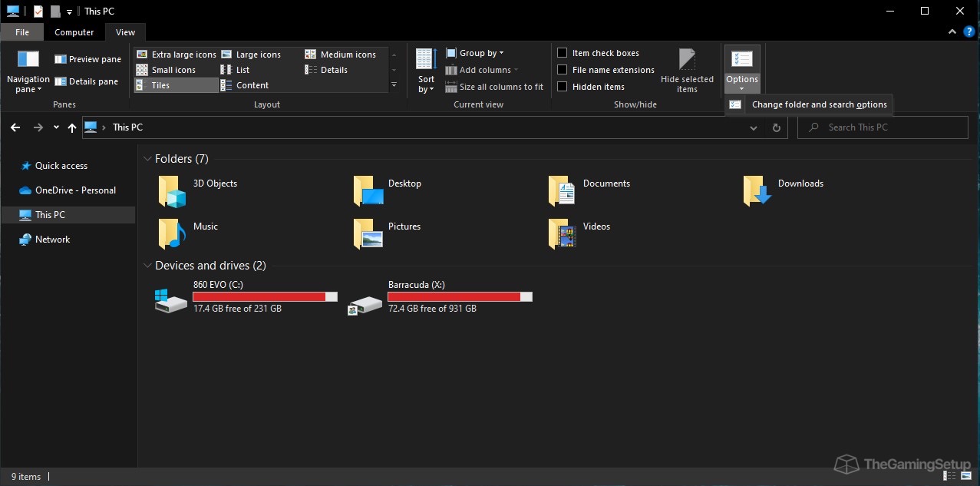Image resolution: width=980 pixels, height=486 pixels.
Task: Open recent locations dropdown arrow
Action: pos(56,127)
